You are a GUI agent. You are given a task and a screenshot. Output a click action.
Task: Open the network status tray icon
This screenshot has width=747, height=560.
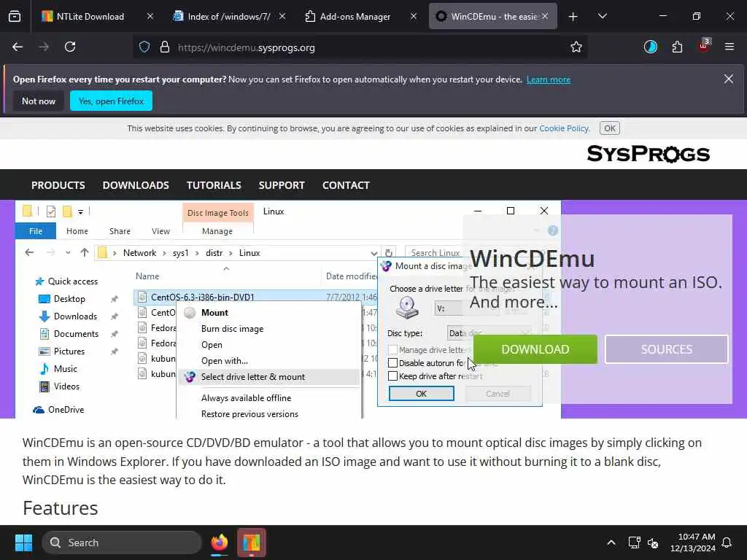634,542
